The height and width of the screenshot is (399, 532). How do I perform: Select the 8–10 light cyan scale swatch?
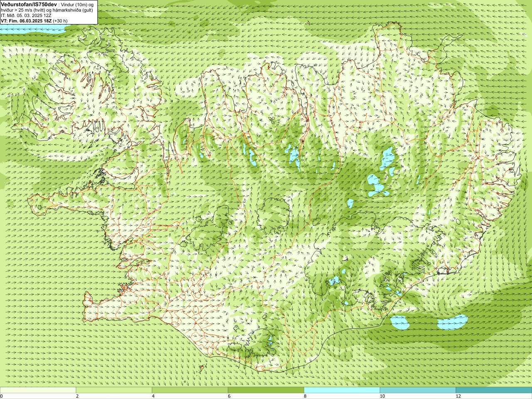point(342,390)
